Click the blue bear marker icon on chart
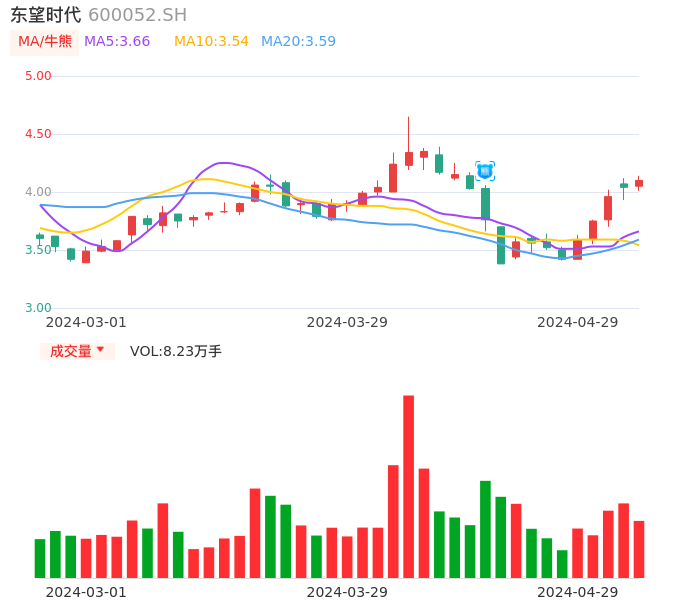The width and height of the screenshot is (686, 606). point(485,171)
